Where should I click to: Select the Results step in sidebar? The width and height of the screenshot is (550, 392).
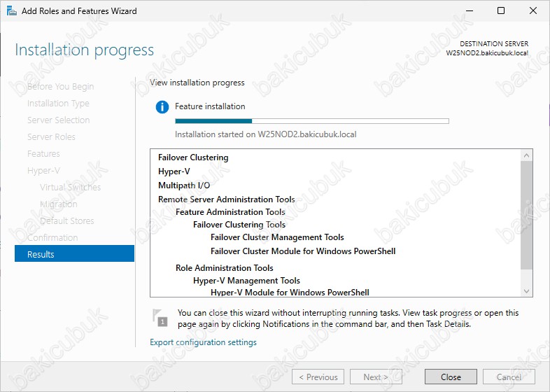(x=74, y=254)
